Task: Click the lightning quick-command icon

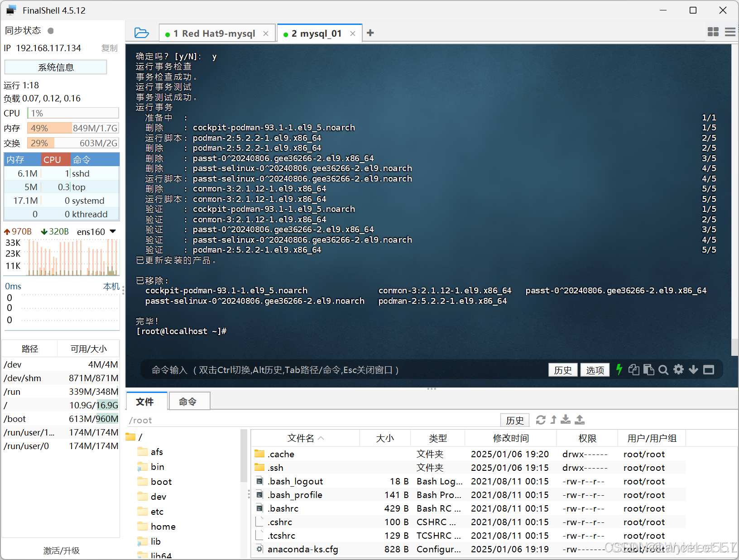Action: tap(619, 369)
